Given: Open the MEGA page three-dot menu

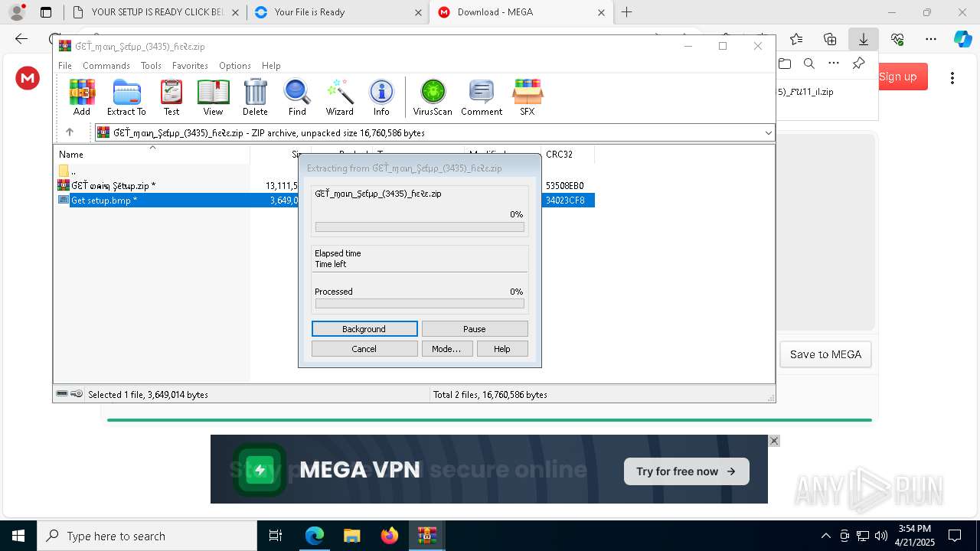Looking at the screenshot, I should click(x=952, y=77).
